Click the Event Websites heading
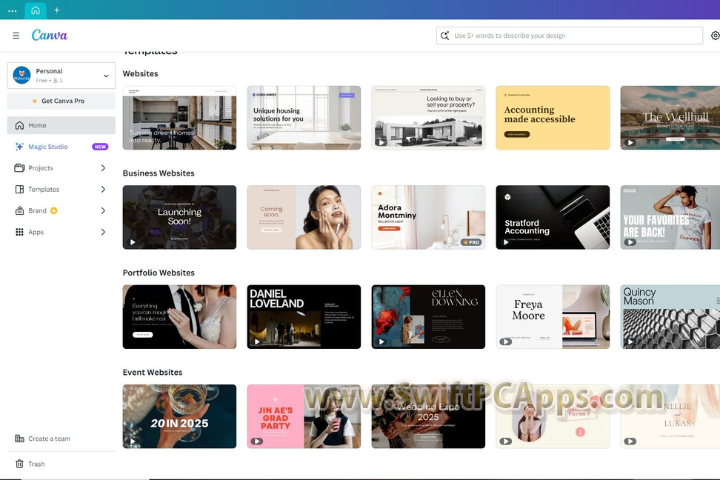Viewport: 720px width, 480px height. 152,372
